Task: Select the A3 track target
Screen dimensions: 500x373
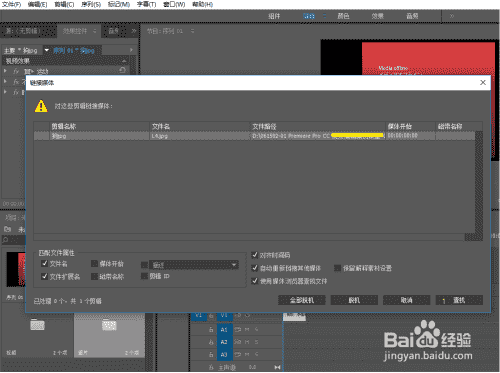Action: [224, 354]
